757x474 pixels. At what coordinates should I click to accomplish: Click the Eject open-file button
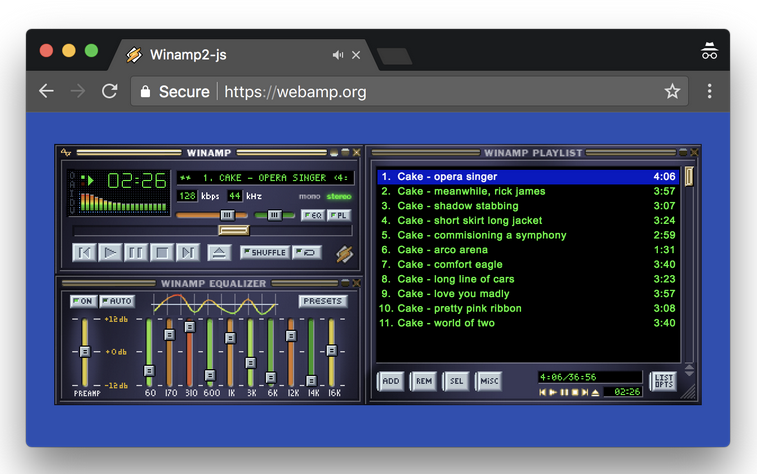pos(219,252)
